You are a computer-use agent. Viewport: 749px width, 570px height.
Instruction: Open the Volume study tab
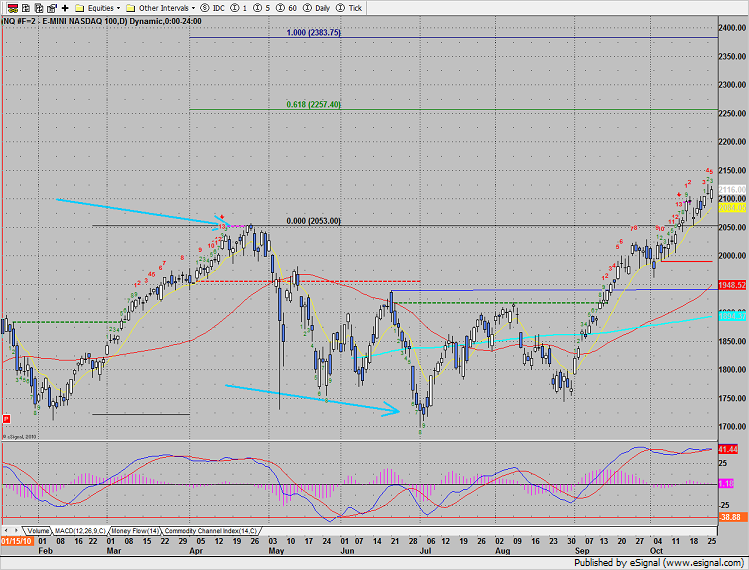(x=37, y=531)
